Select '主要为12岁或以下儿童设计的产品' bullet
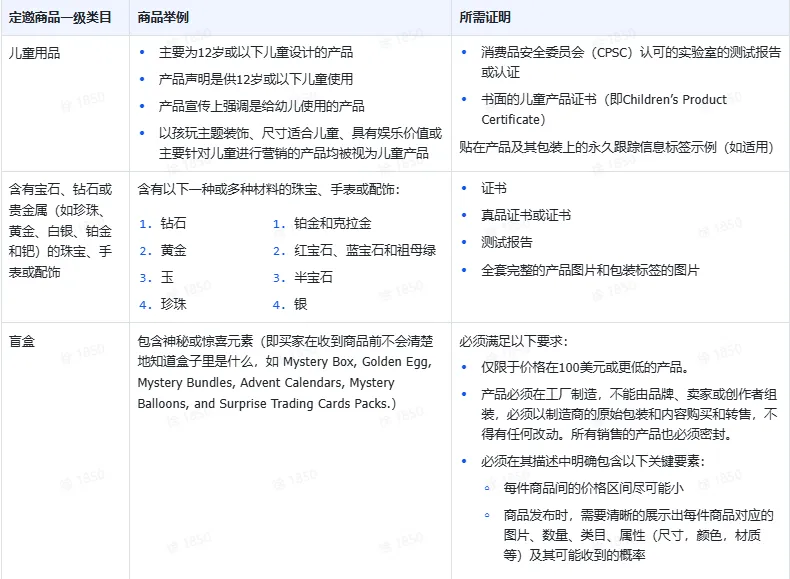The image size is (790, 579). pos(255,52)
